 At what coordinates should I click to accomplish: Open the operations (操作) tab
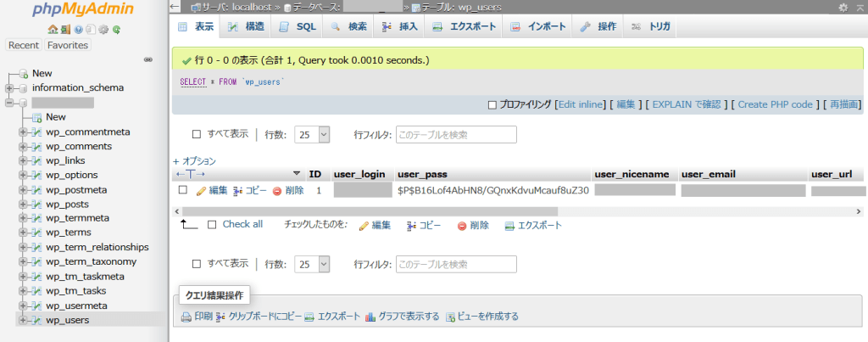pyautogui.click(x=598, y=26)
